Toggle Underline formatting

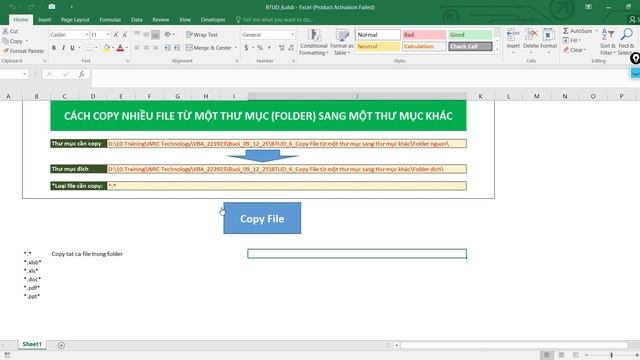click(x=72, y=48)
